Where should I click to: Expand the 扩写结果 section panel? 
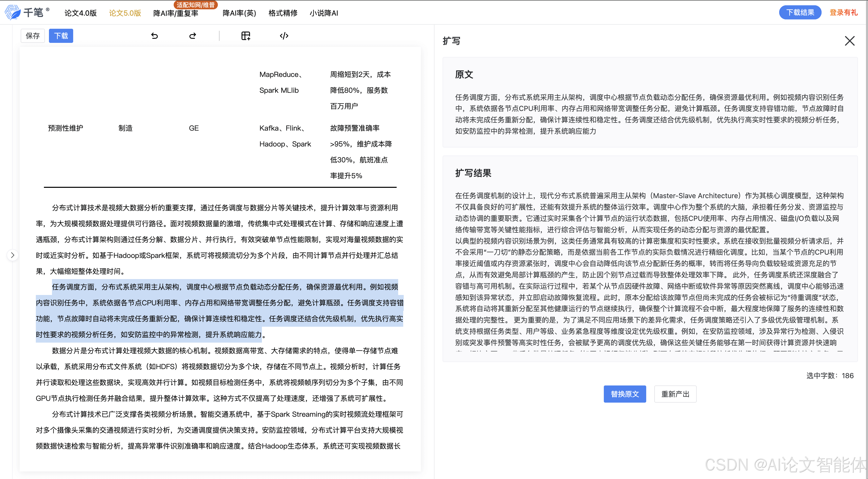(x=473, y=173)
